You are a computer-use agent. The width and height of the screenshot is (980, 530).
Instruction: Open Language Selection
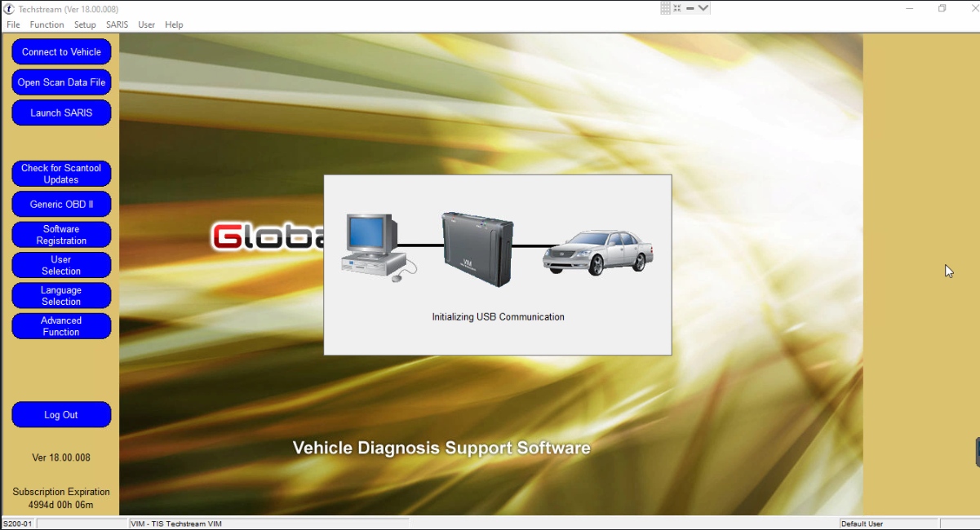61,295
